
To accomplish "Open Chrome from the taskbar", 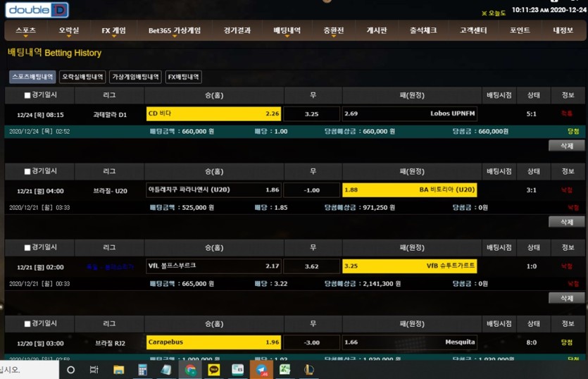I will (x=191, y=370).
